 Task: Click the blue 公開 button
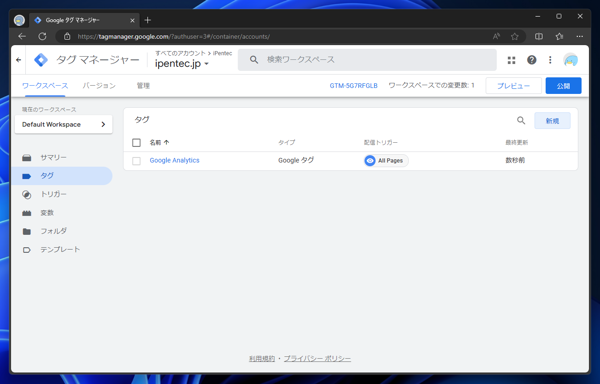[563, 86]
